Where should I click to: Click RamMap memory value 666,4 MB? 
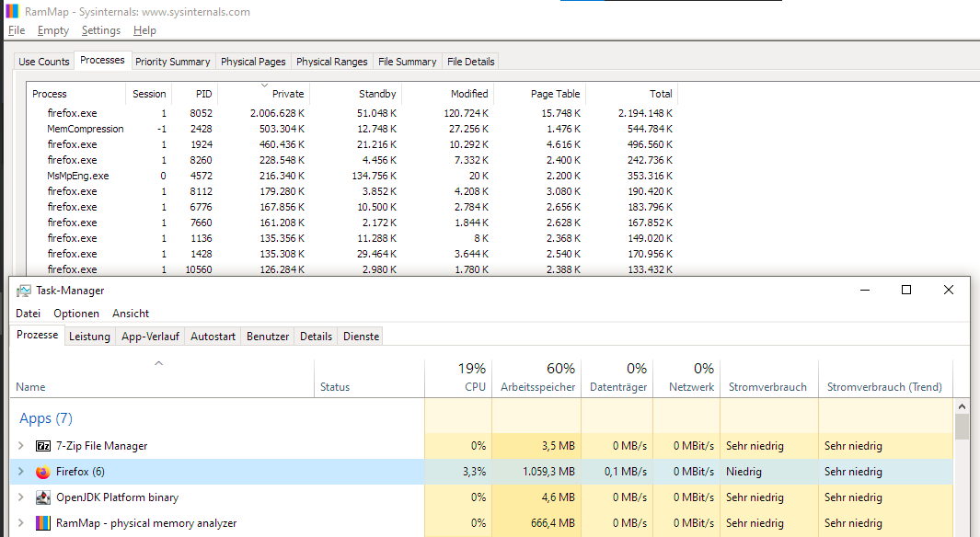[553, 522]
